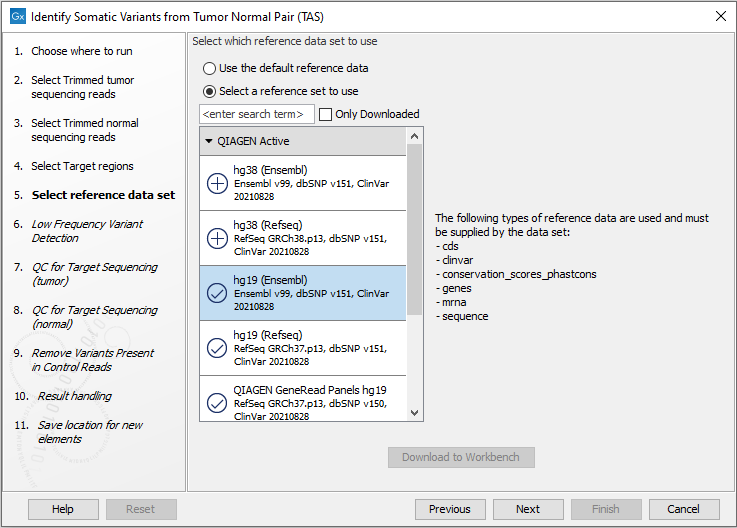737x528 pixels.
Task: Click the download plus icon for hg38 (Ensembl)
Action: pos(217,183)
